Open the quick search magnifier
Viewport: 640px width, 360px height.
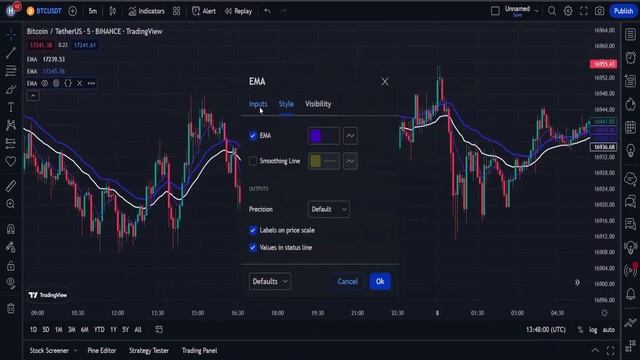(552, 11)
